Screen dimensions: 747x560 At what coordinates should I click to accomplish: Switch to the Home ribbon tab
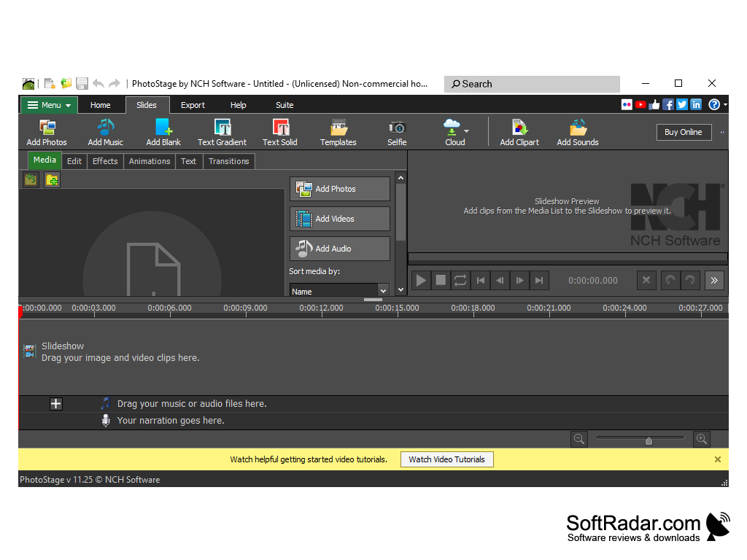click(100, 105)
